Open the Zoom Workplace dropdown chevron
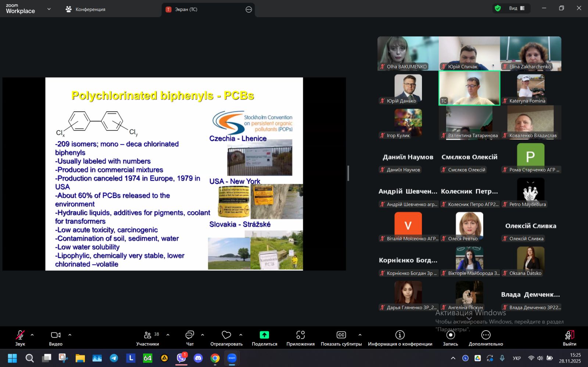 (x=49, y=9)
